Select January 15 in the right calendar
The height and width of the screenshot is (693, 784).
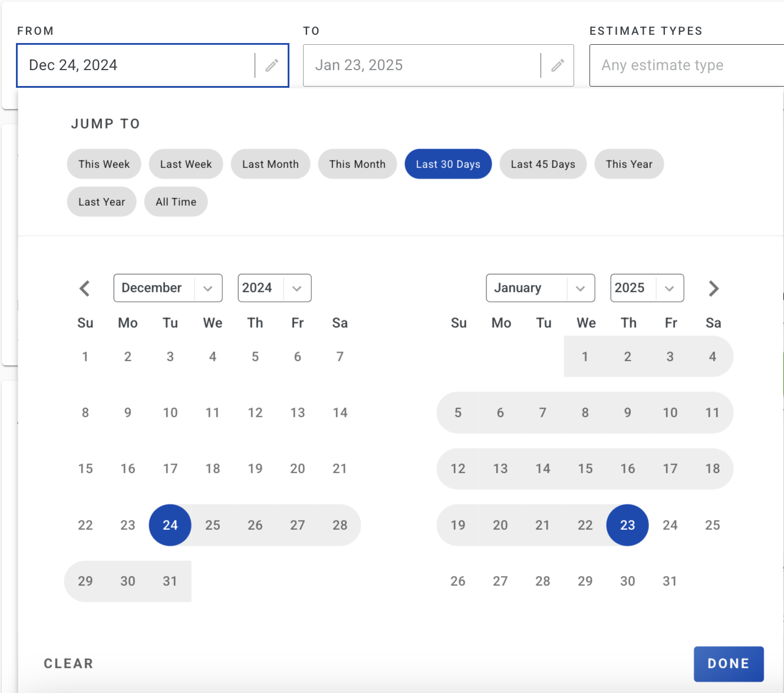tap(585, 468)
